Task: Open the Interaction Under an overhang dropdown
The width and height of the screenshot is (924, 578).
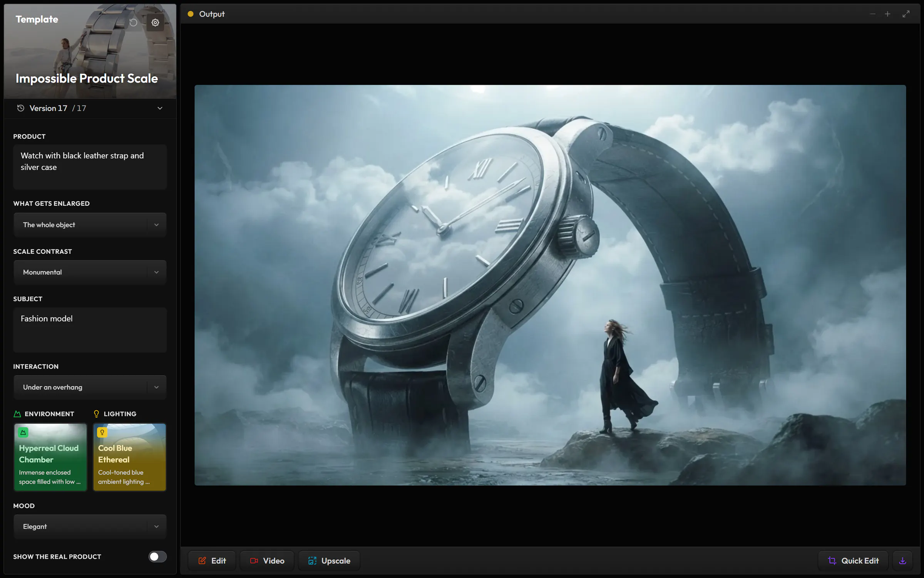Action: point(90,387)
